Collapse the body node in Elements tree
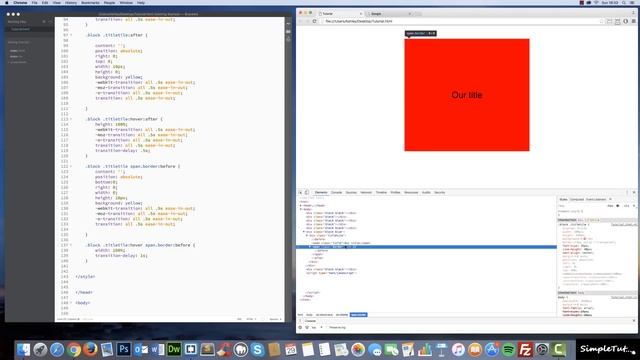Screen dimensions: 640x360 (x=301, y=209)
